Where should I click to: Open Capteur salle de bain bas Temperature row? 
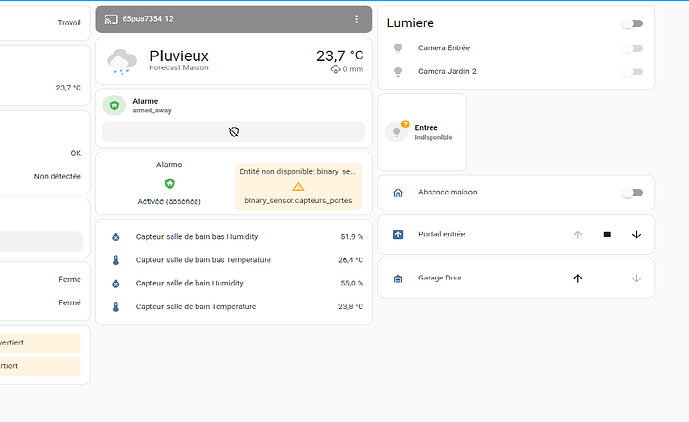pyautogui.click(x=234, y=260)
